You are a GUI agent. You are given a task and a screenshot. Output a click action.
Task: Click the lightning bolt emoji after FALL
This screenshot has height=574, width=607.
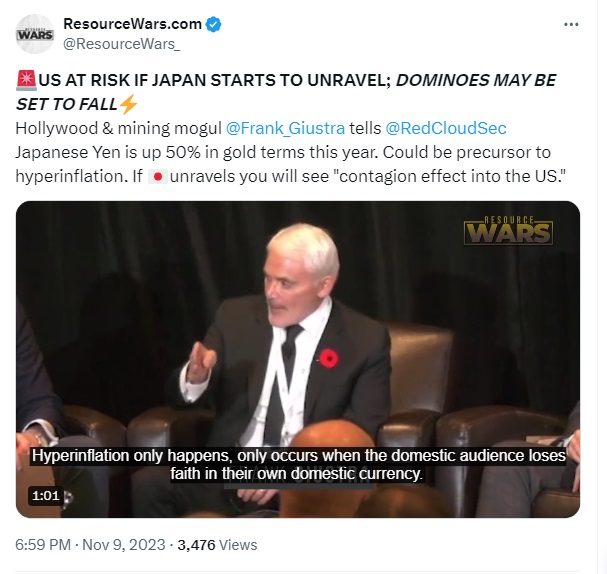pyautogui.click(x=128, y=104)
